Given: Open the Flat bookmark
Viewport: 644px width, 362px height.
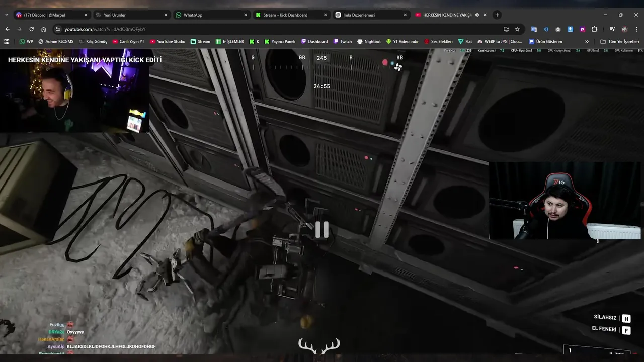Looking at the screenshot, I should 465,41.
